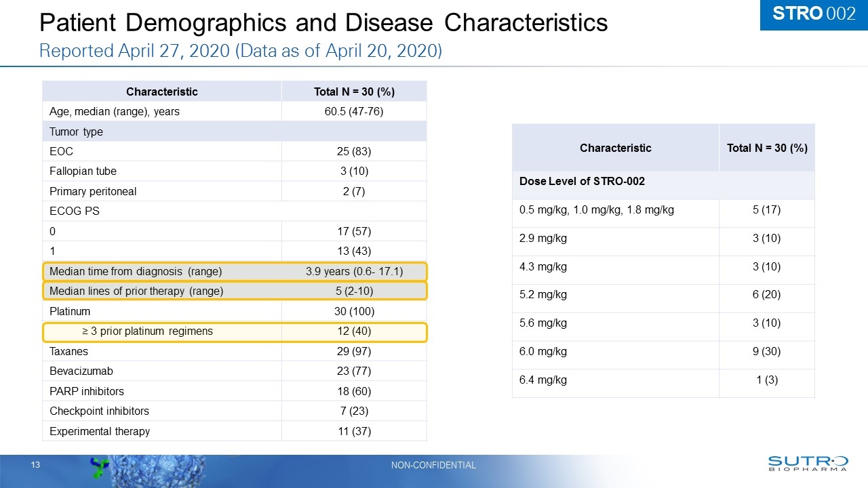
Task: Click the NON-CONFIDENTIAL footer label
Action: click(x=433, y=466)
